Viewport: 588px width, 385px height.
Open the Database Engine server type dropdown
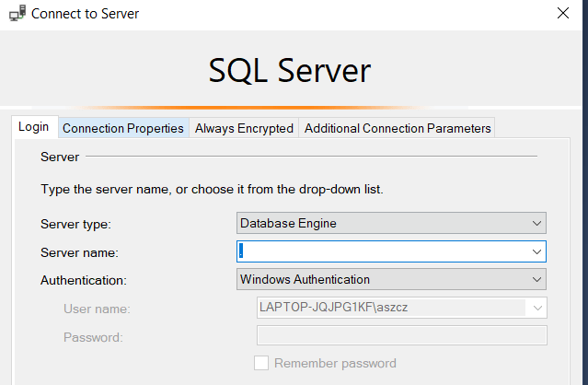click(391, 223)
